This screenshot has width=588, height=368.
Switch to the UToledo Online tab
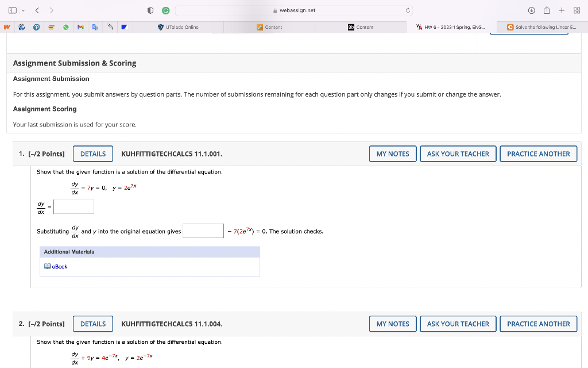(x=182, y=26)
